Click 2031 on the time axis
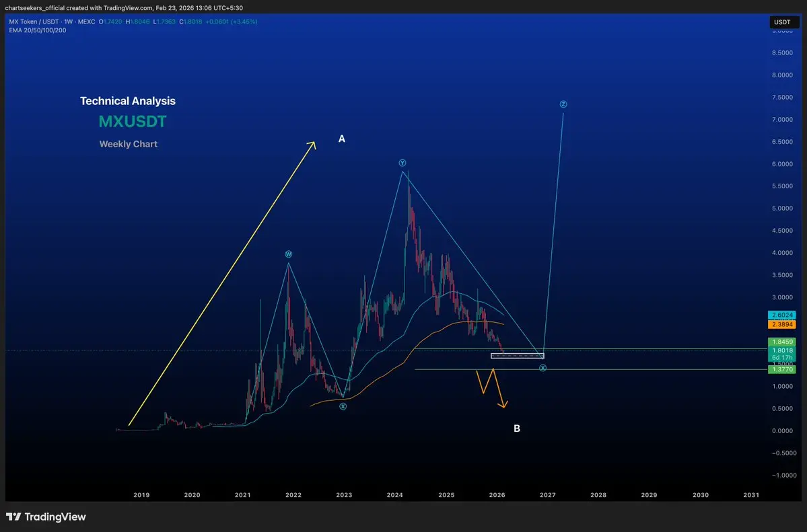The image size is (807, 532). point(751,495)
